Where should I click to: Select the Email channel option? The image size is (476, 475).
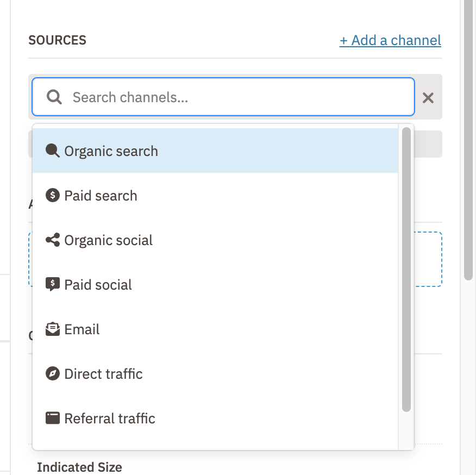pyautogui.click(x=82, y=329)
